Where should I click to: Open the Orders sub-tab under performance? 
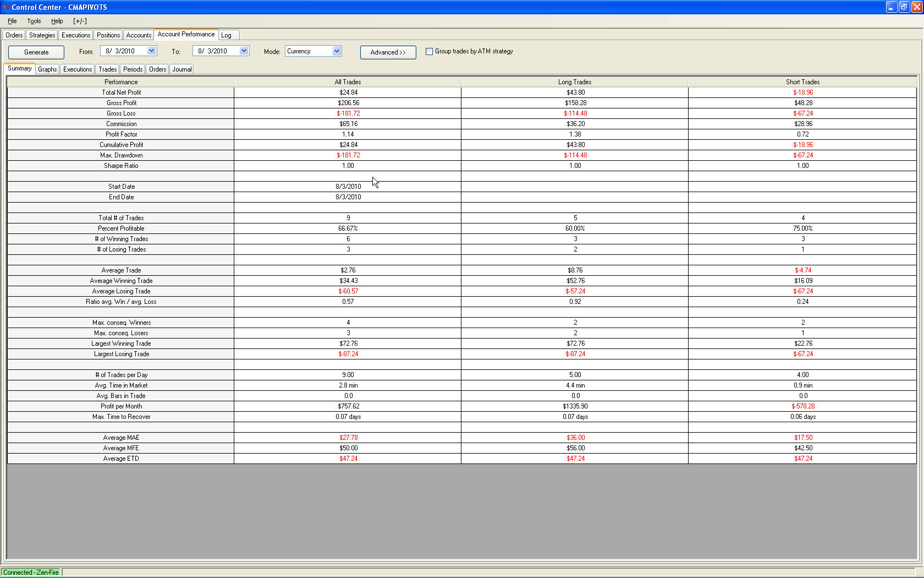(158, 69)
